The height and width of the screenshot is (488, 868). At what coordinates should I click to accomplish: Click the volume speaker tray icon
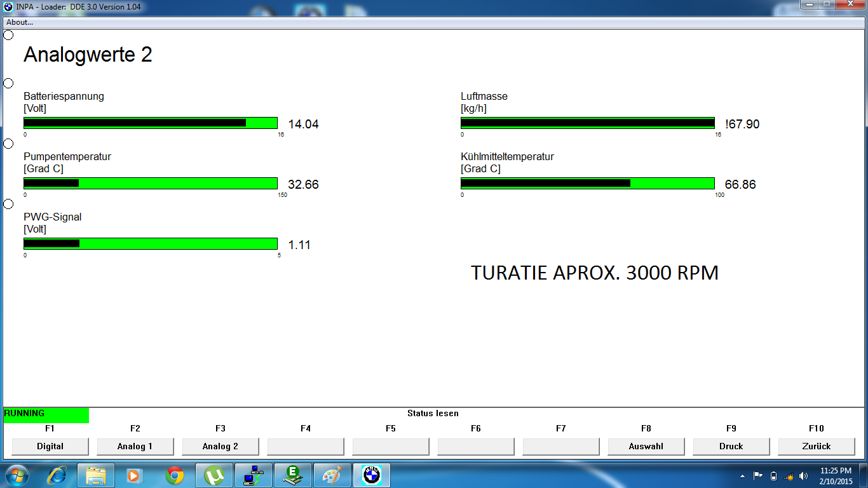point(804,476)
